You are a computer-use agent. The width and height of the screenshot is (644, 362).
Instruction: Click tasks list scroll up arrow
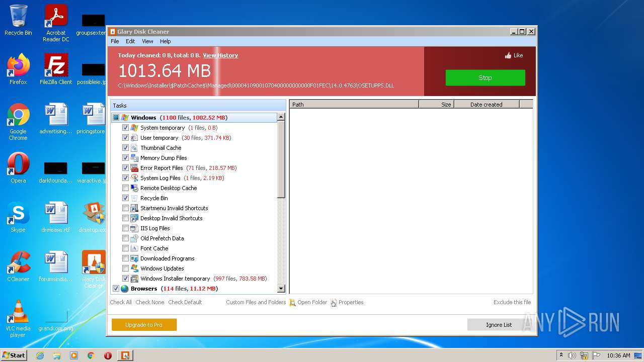click(x=281, y=117)
